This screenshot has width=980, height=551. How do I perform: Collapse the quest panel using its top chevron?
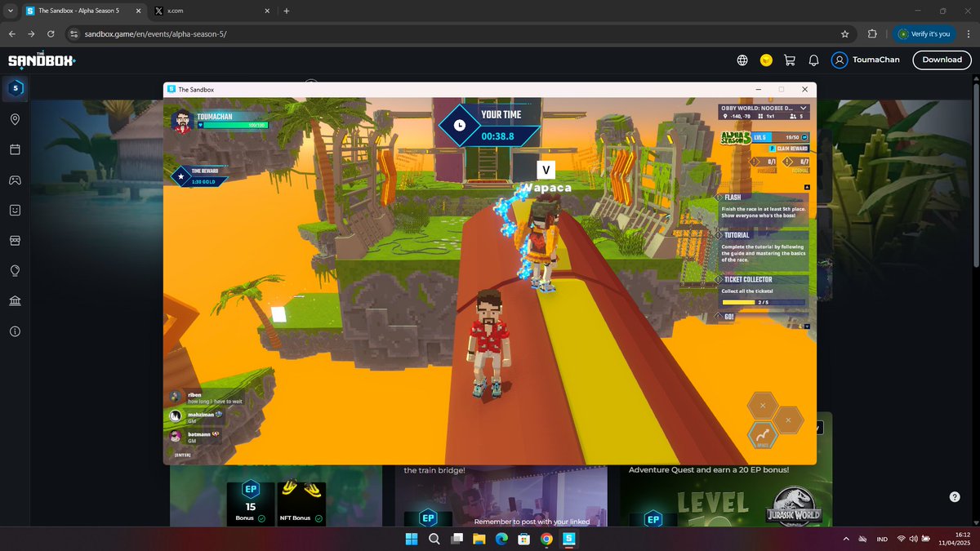[x=807, y=186]
